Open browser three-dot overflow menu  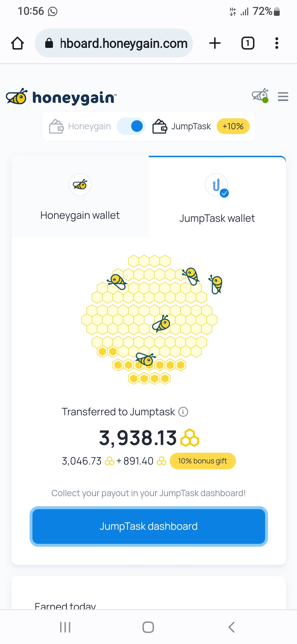(277, 43)
